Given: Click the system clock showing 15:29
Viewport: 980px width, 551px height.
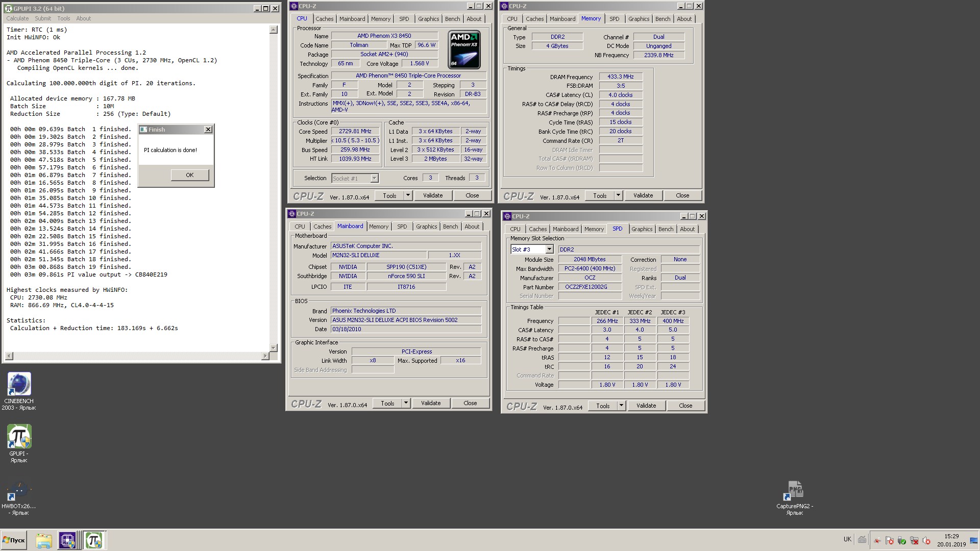Looking at the screenshot, I should (x=951, y=537).
